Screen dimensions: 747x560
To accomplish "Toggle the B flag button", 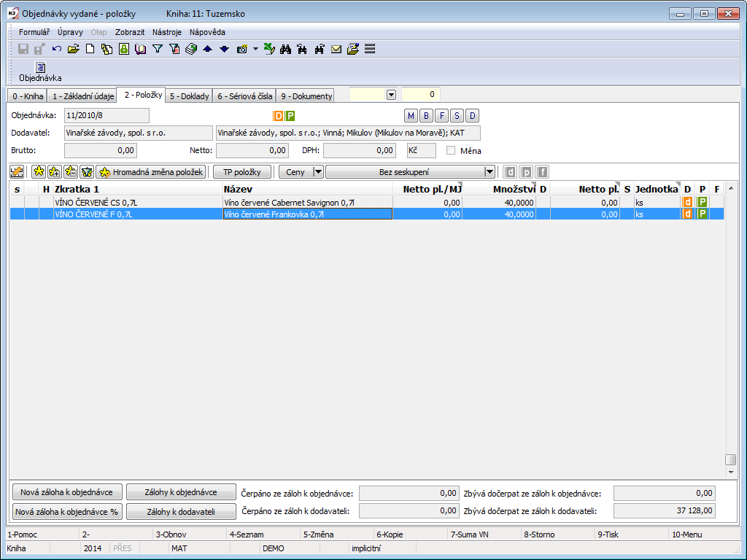I will point(426,116).
